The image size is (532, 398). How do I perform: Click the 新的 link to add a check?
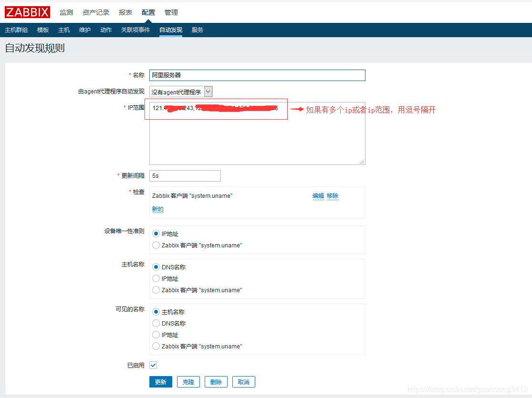click(x=157, y=209)
